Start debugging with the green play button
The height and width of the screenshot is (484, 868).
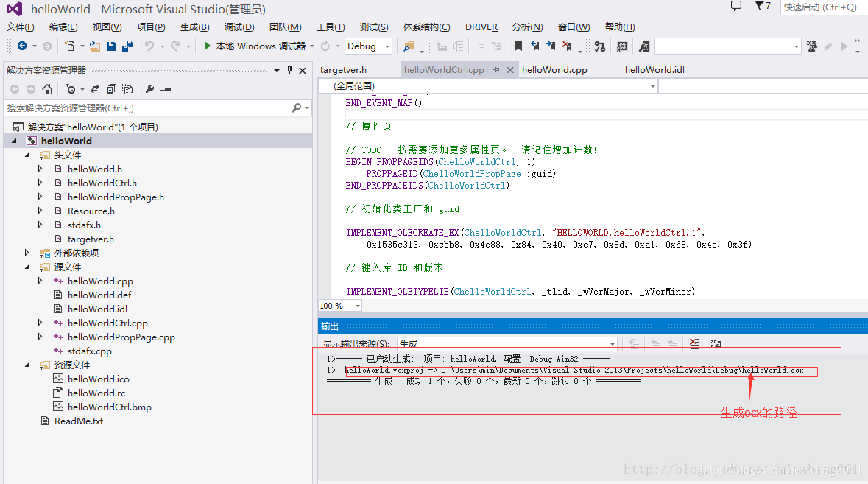pyautogui.click(x=207, y=46)
